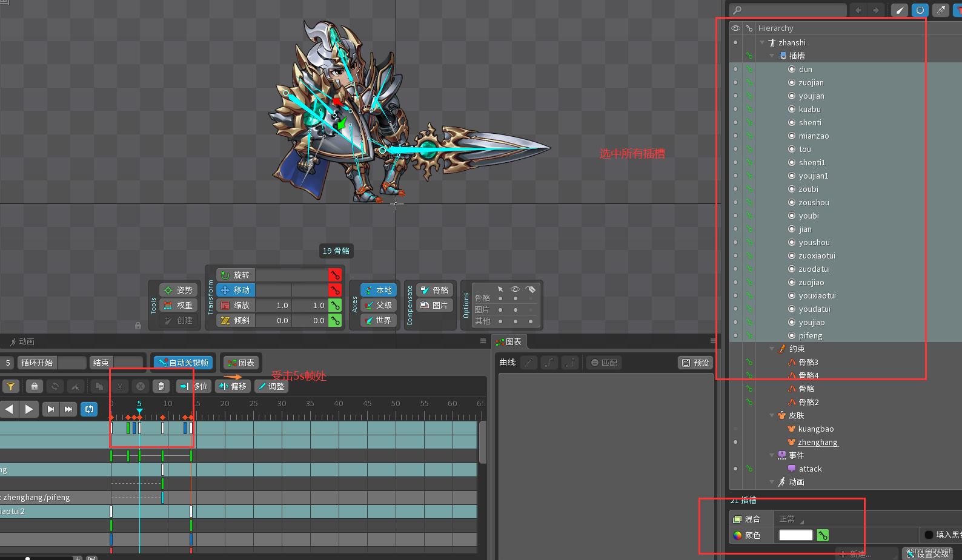
Task: Click the green key button for 缩放
Action: click(x=335, y=305)
